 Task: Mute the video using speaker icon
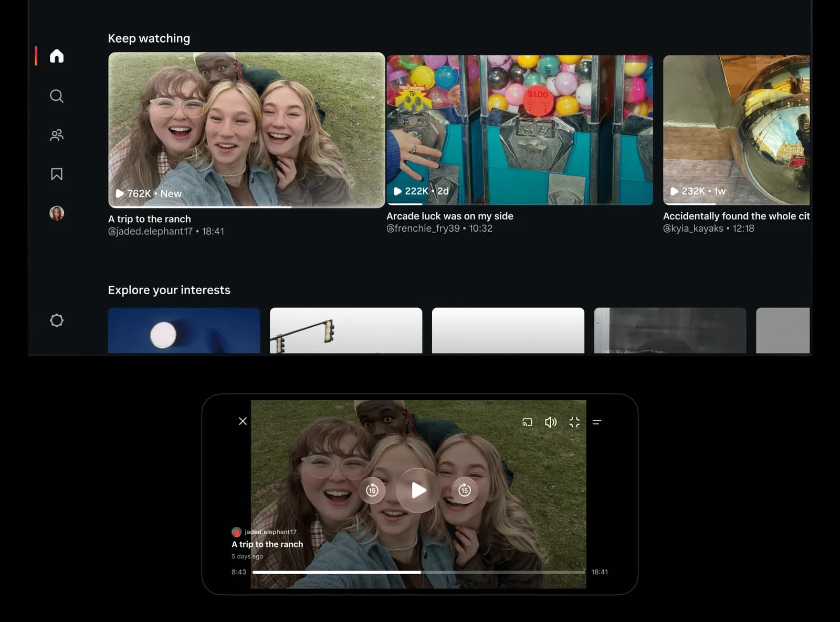coord(551,422)
